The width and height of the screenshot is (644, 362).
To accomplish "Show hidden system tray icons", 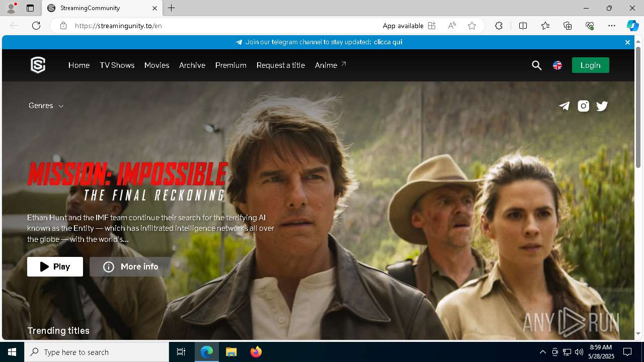I will pos(542,352).
